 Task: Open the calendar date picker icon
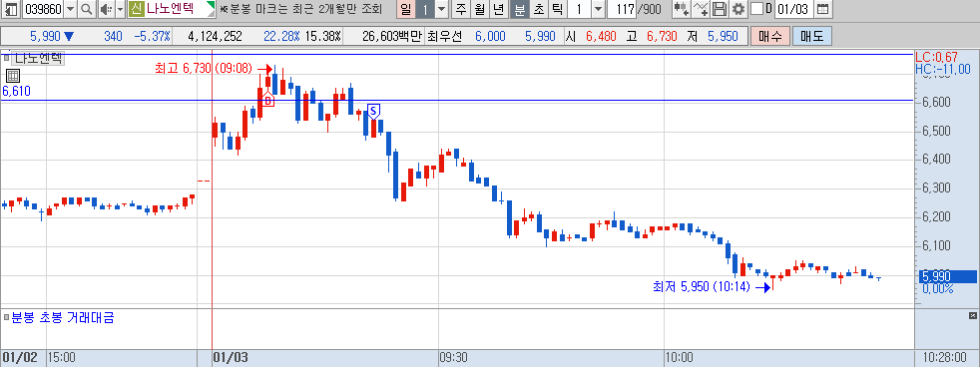point(823,9)
